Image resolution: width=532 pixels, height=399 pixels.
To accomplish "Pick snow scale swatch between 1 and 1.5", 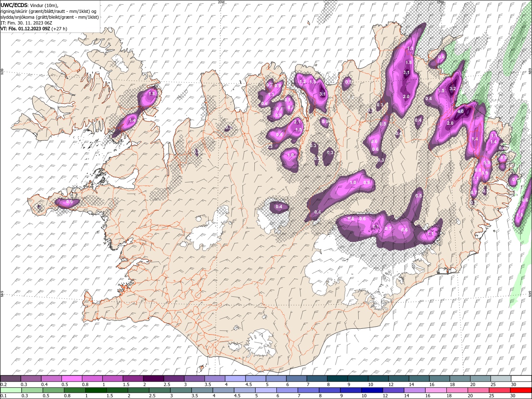I will coord(113,379).
